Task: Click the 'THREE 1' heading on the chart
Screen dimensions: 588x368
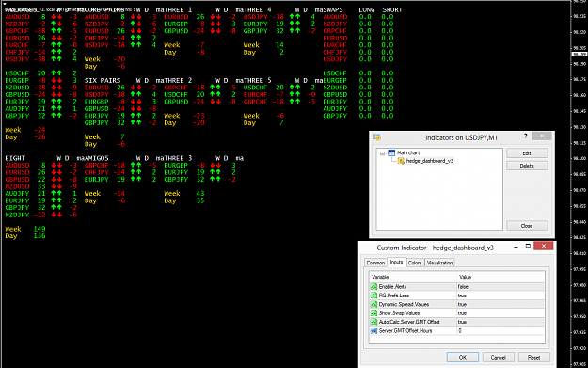Action: click(x=178, y=9)
